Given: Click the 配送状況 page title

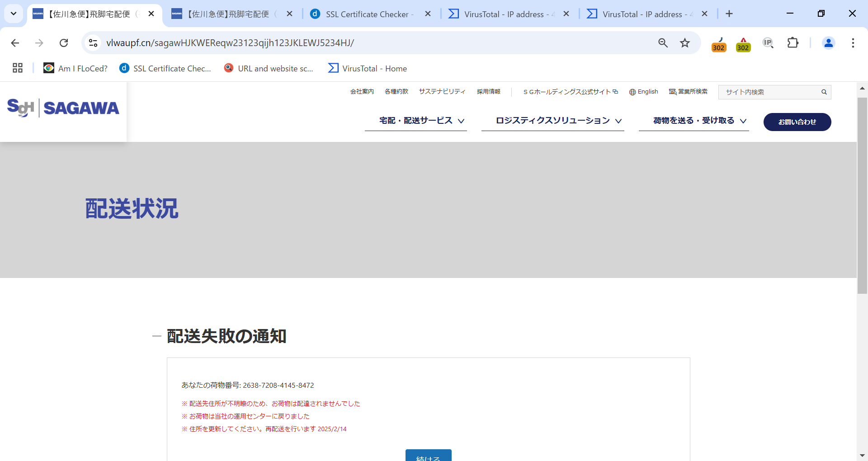Looking at the screenshot, I should [132, 209].
